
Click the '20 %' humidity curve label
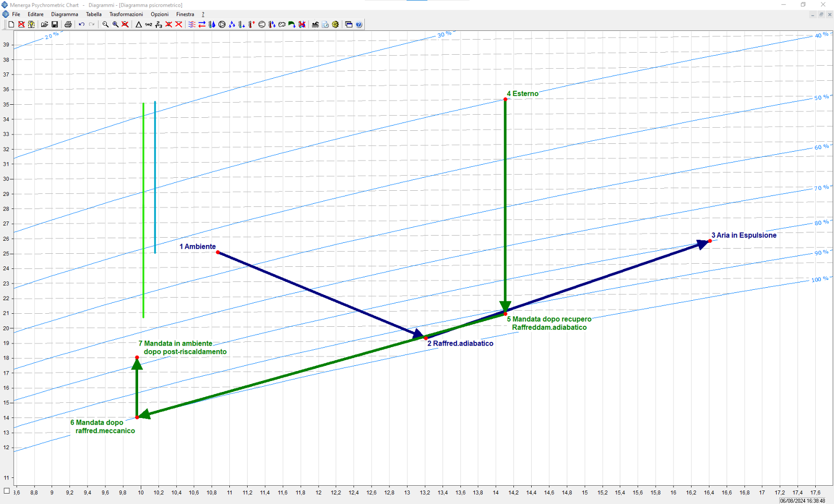(52, 35)
